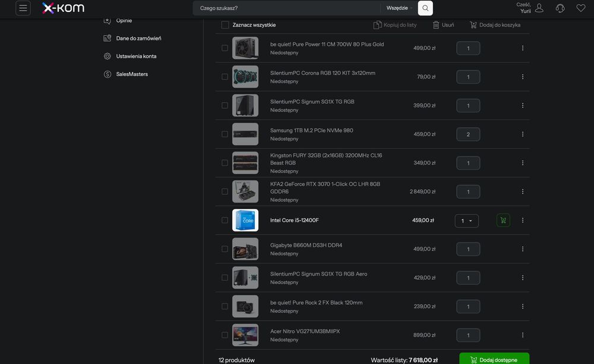
Task: Focus the Czego szukasz search field
Action: 287,8
